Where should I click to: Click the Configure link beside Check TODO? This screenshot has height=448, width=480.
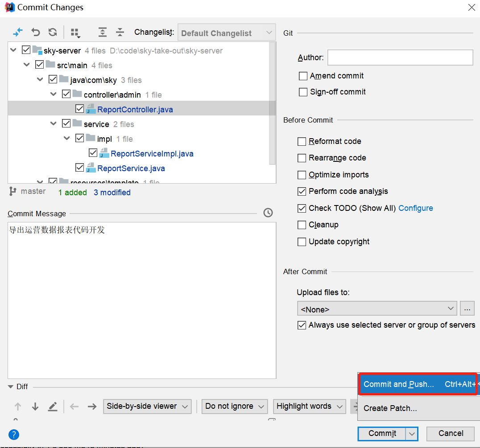(415, 208)
